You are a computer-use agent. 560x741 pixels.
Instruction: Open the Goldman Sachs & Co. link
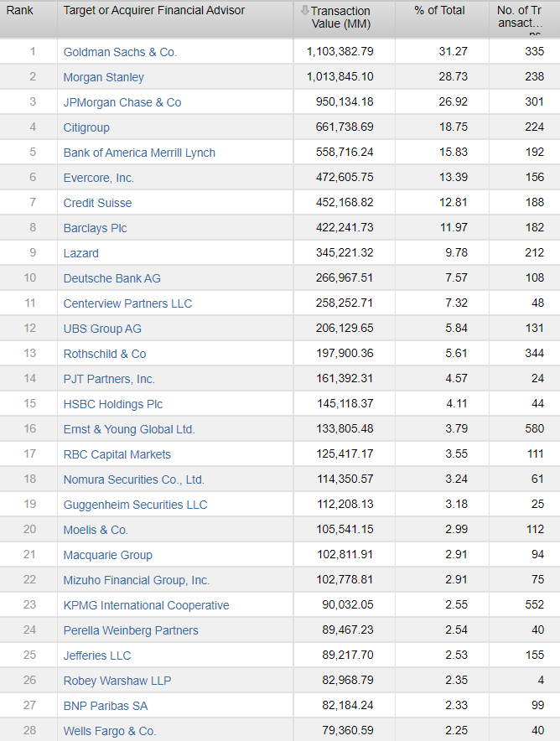[120, 52]
